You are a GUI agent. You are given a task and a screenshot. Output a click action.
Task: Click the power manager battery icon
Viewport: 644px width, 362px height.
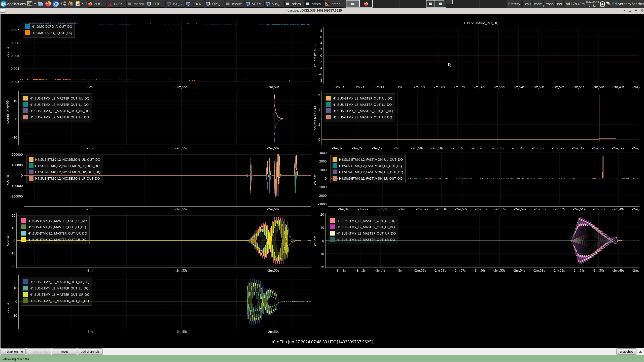click(x=602, y=4)
